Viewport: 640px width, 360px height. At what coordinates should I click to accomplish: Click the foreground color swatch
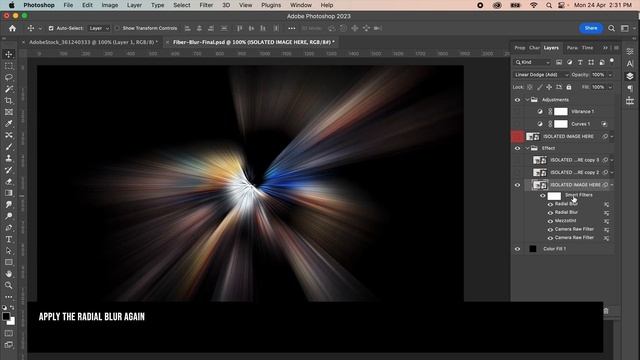(x=6, y=317)
